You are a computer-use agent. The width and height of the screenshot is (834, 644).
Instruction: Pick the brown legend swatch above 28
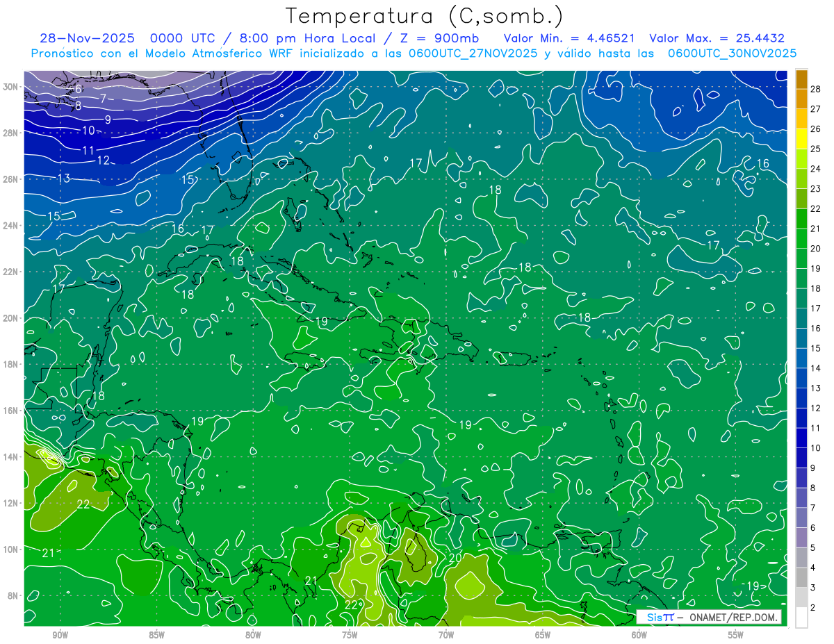[x=801, y=79]
